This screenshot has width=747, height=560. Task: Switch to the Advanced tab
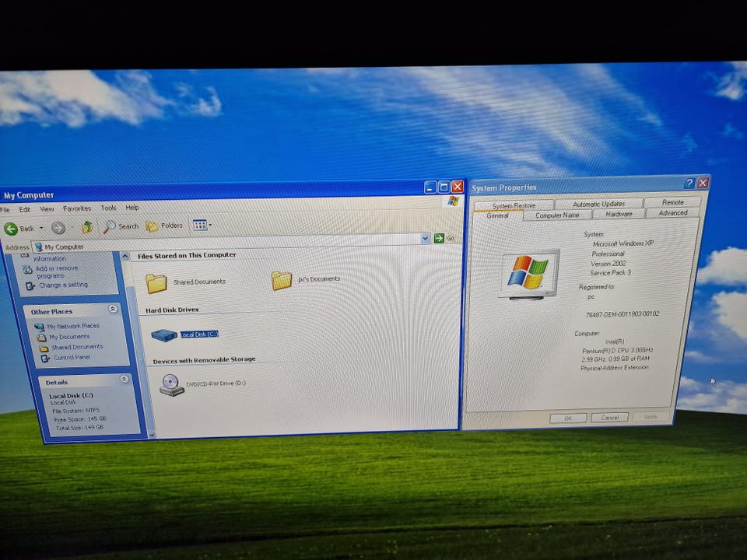pyautogui.click(x=672, y=212)
